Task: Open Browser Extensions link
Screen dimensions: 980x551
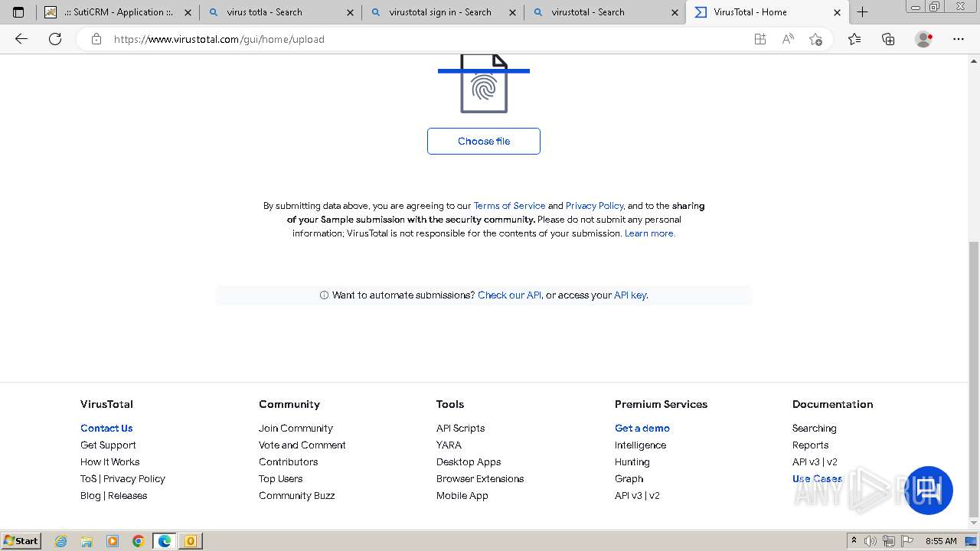Action: coord(480,478)
